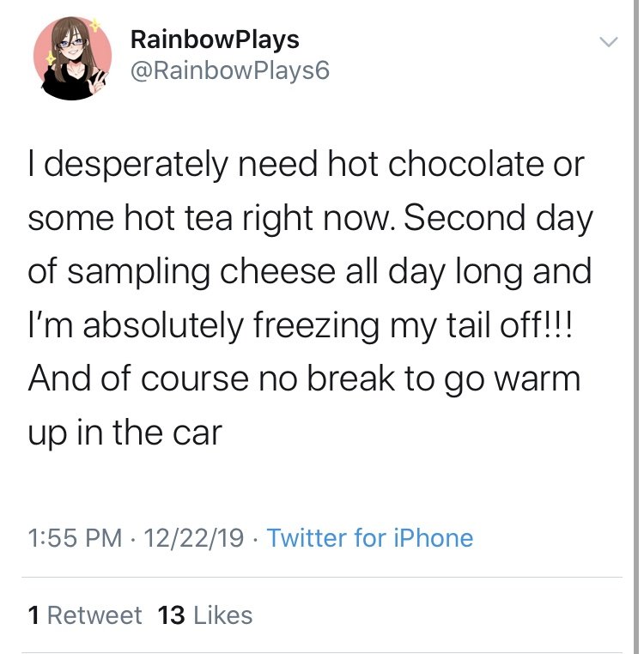Image resolution: width=644 pixels, height=654 pixels.
Task: Click the bold number 13 before Likes
Action: click(172, 615)
